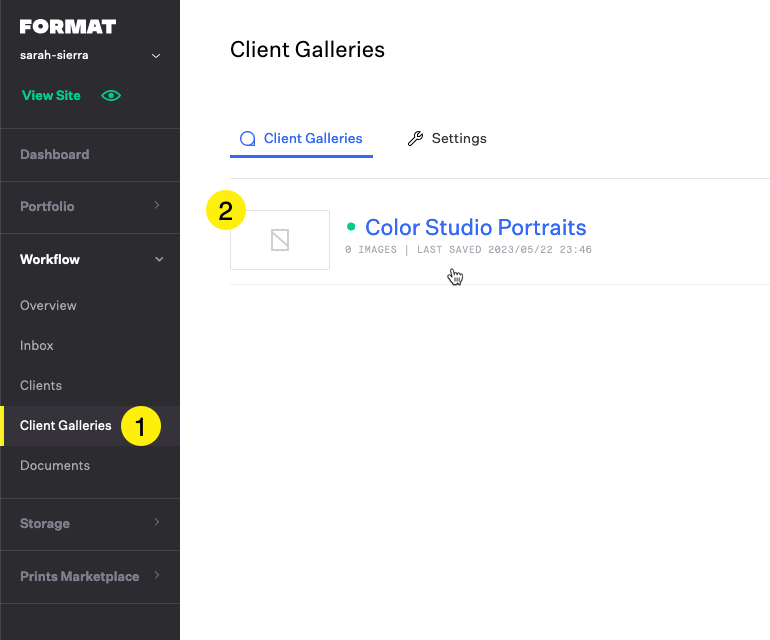
Task: Click the FORMAT logo
Action: pos(68,27)
